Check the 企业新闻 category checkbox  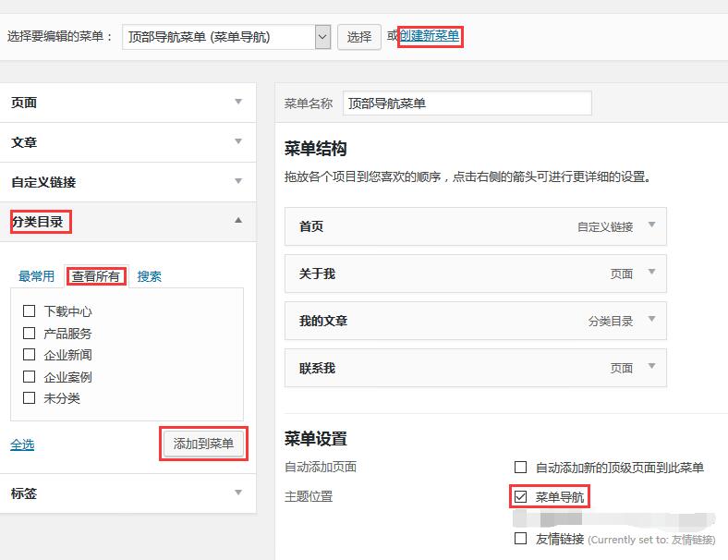[x=30, y=355]
